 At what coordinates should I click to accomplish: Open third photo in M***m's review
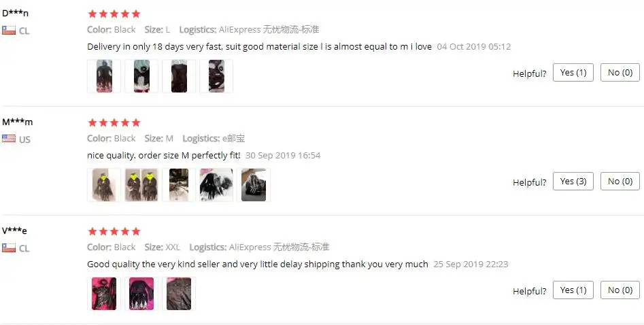[179, 185]
